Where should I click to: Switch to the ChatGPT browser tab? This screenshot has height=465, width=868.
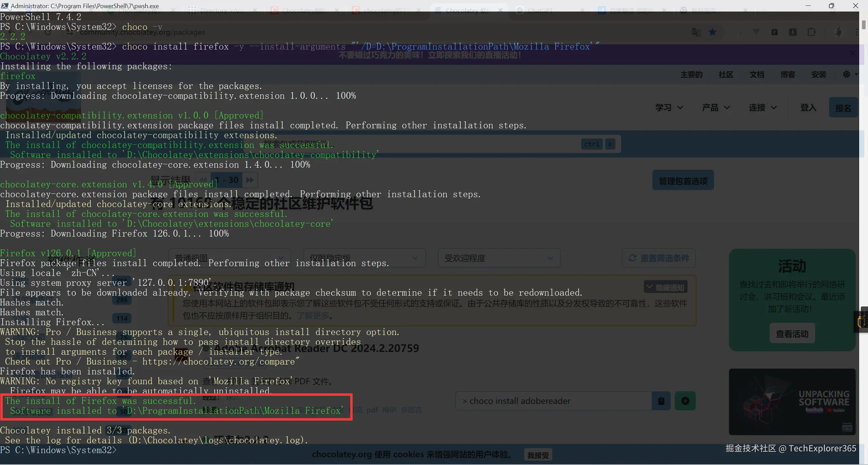point(540,11)
